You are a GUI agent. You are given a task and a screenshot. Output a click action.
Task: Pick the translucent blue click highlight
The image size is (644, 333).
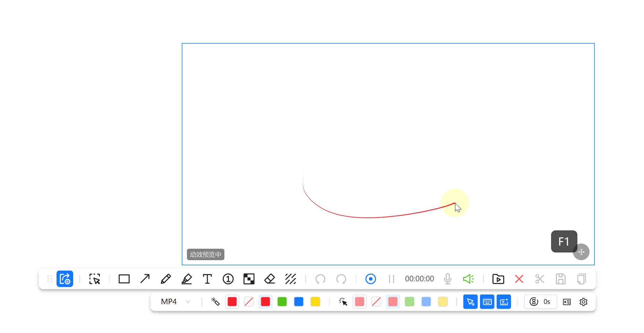[x=426, y=302]
